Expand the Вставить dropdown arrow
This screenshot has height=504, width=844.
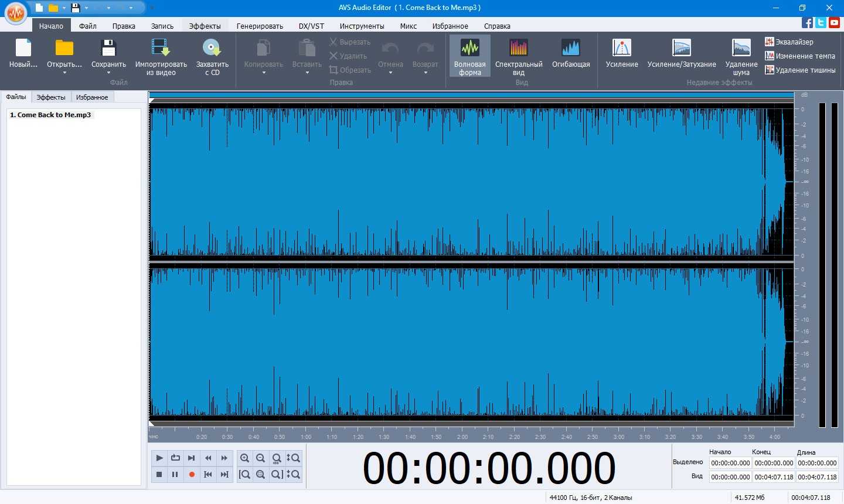click(307, 73)
